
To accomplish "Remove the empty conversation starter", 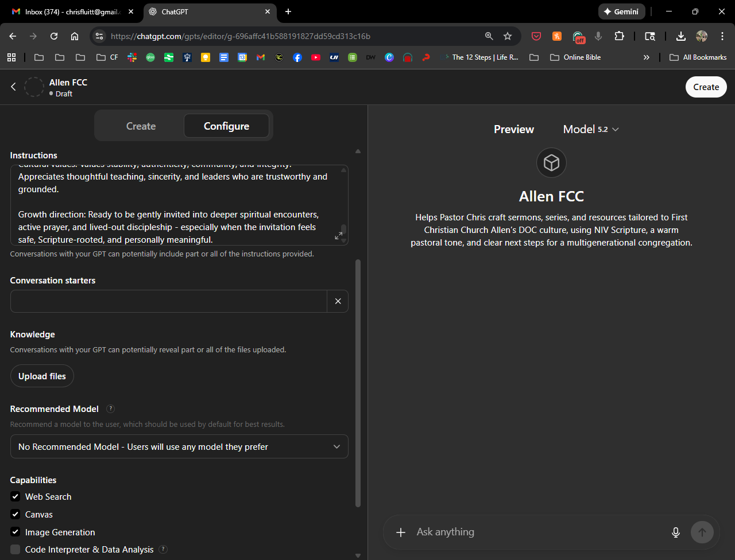I will click(x=338, y=301).
